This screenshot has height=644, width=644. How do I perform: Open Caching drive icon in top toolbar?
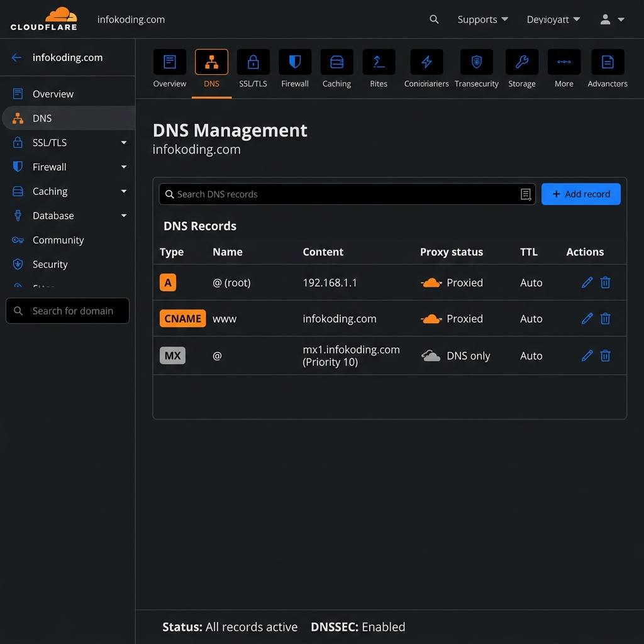(x=337, y=62)
